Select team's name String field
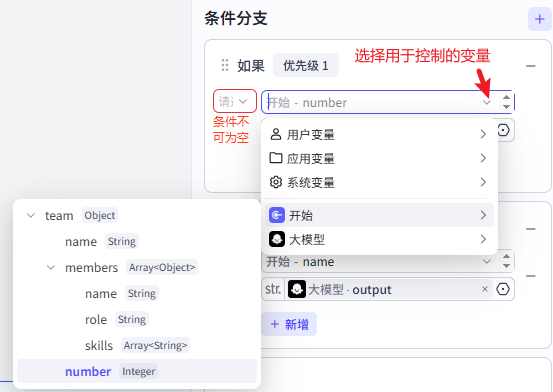 [137, 241]
